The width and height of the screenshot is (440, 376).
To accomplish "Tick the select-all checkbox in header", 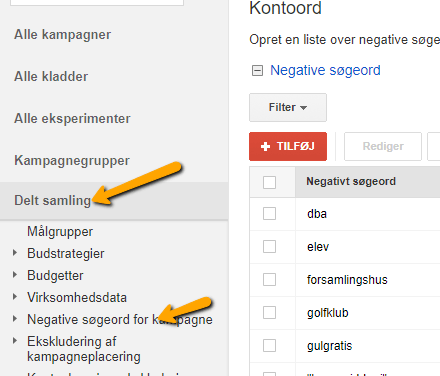I will (x=269, y=182).
